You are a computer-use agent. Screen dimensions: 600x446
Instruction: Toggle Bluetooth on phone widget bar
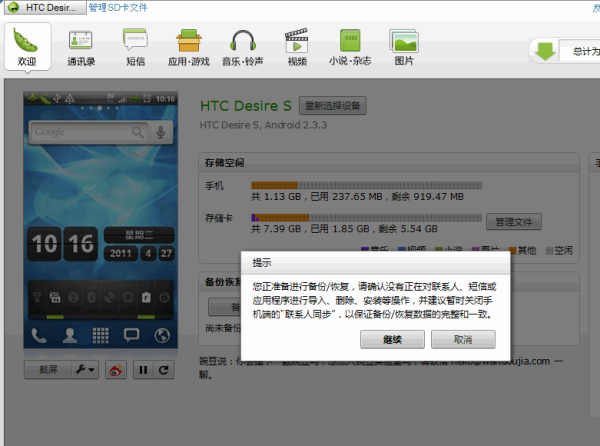[91, 297]
